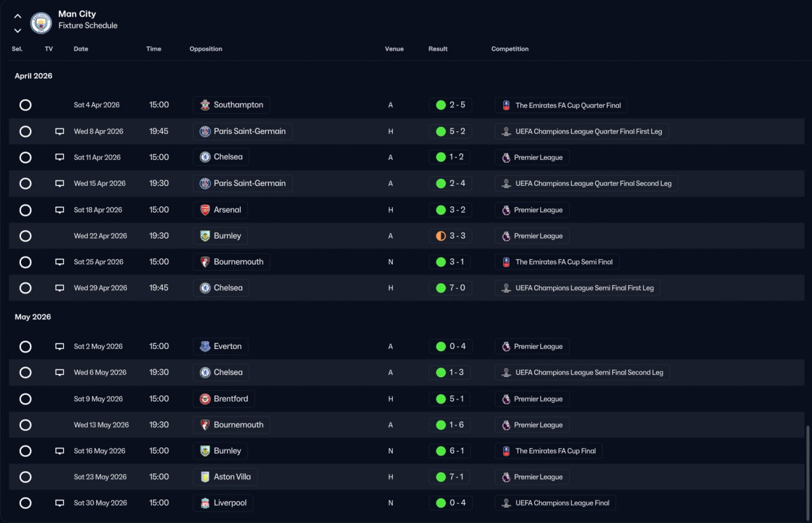Screen dimensions: 812x523
Task: Select the Arsenal fixture radio button
Action: pos(25,210)
